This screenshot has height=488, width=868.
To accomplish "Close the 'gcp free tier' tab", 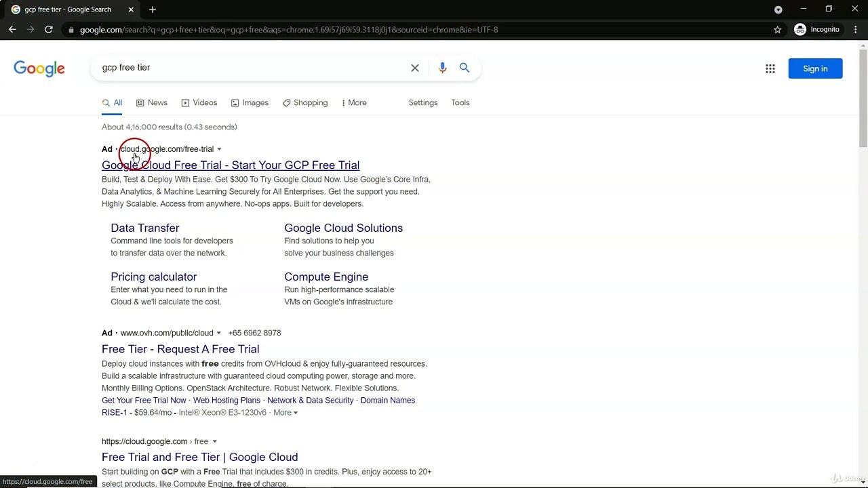I will 131,9.
